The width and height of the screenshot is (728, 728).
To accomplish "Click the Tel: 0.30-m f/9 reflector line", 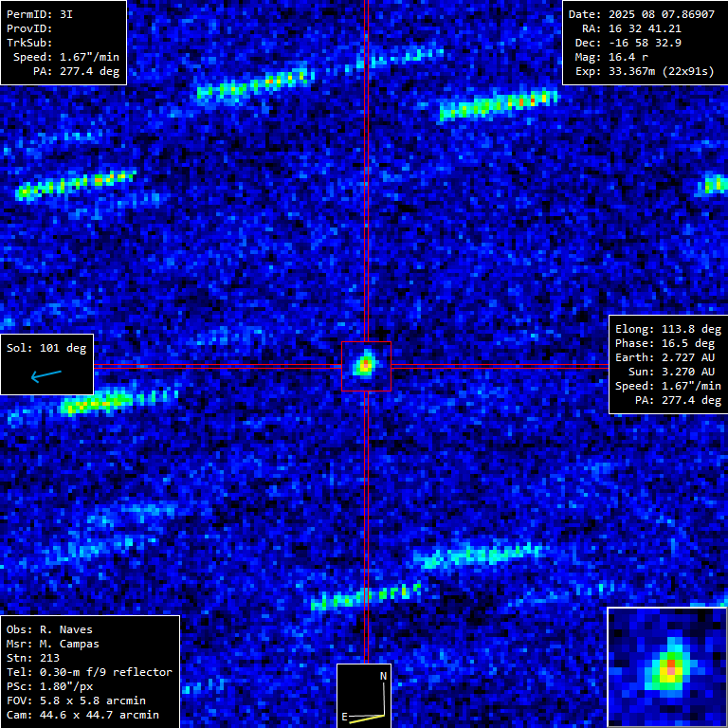I will click(89, 672).
